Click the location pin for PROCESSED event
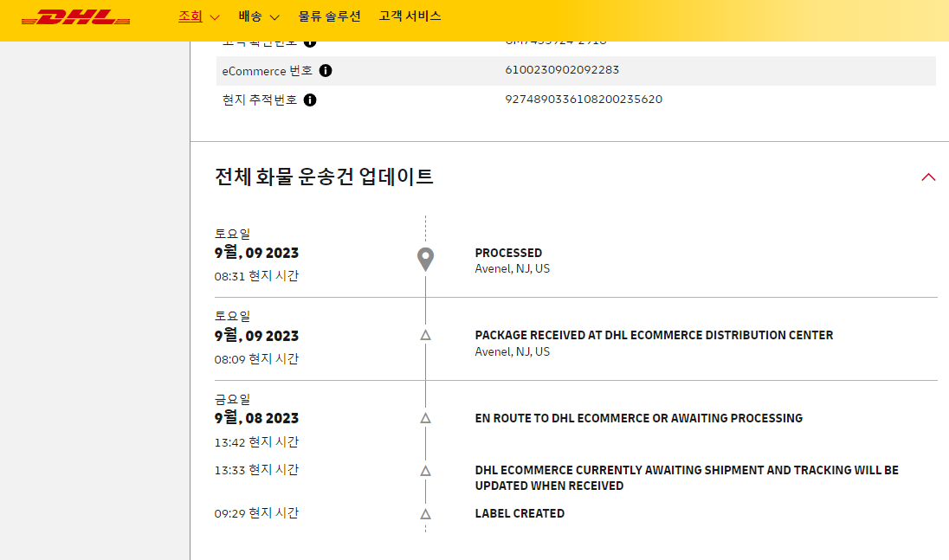This screenshot has width=949, height=560. pos(425,260)
